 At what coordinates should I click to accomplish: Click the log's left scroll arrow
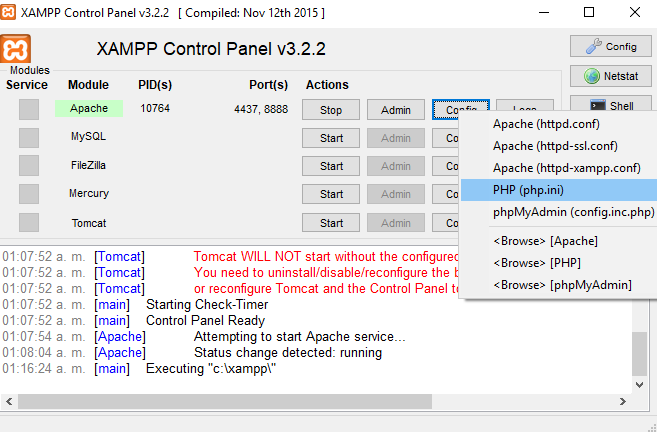(x=9, y=401)
